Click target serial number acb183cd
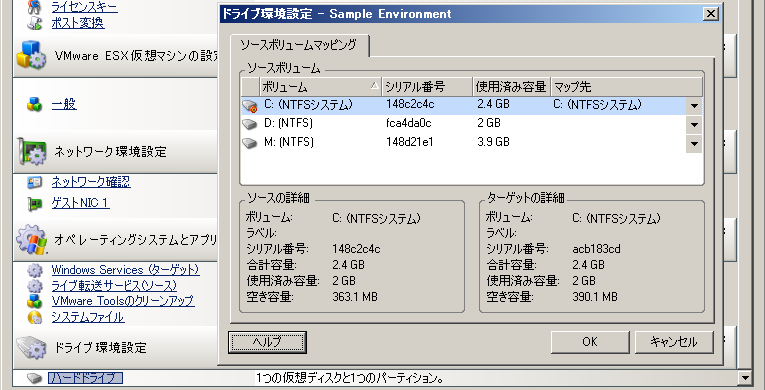This screenshot has width=765, height=390. click(596, 249)
